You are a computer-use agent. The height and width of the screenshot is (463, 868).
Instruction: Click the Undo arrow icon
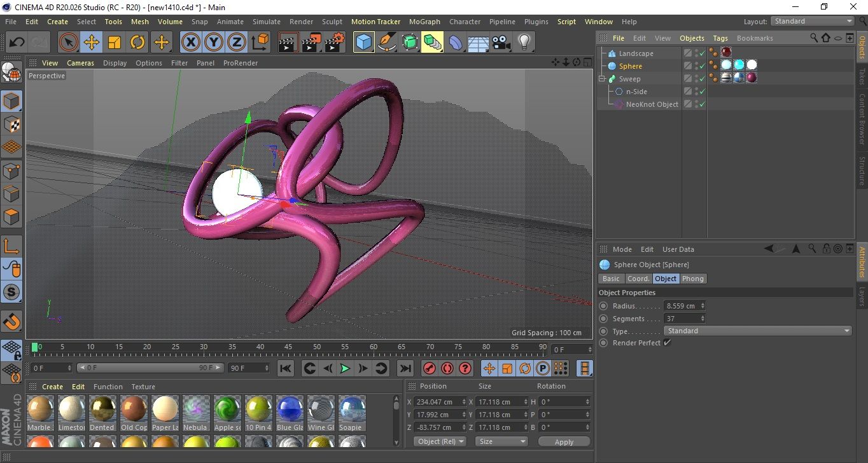[x=17, y=43]
